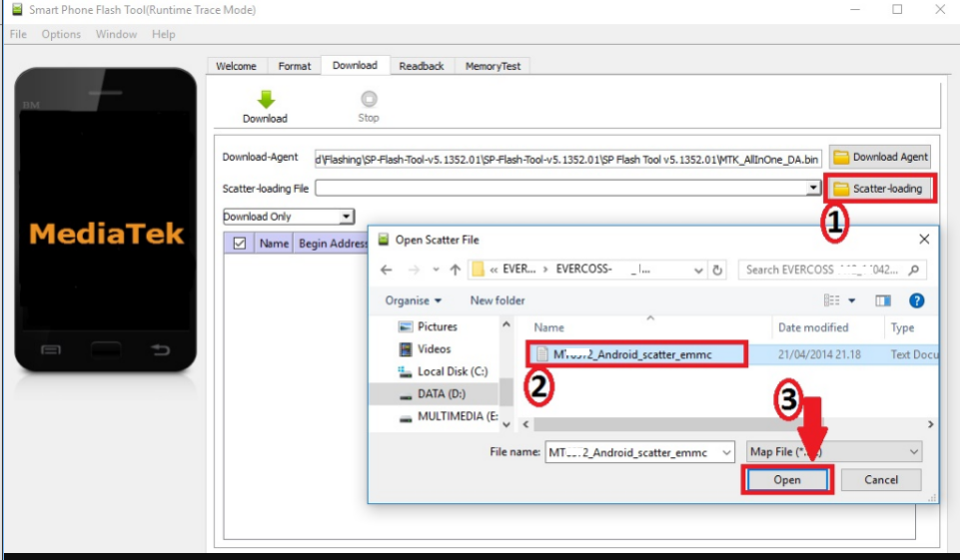Close the Open Scatter File dialog
The width and height of the screenshot is (960, 560).
click(x=924, y=240)
